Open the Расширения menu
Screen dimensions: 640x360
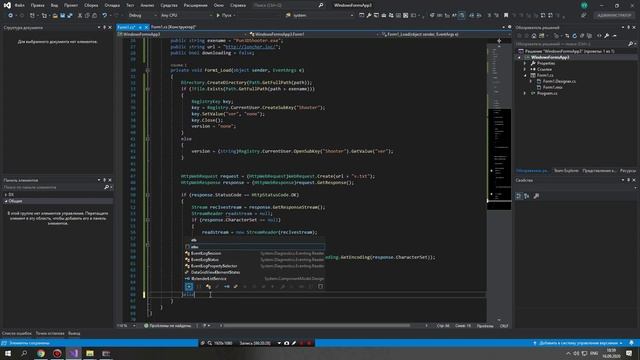[196, 5]
